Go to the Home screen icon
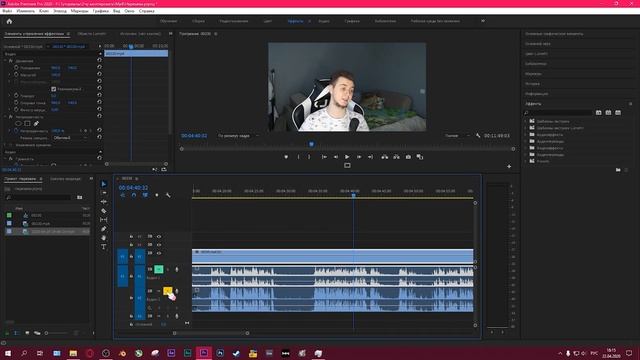This screenshot has height=360, width=640. [x=9, y=21]
